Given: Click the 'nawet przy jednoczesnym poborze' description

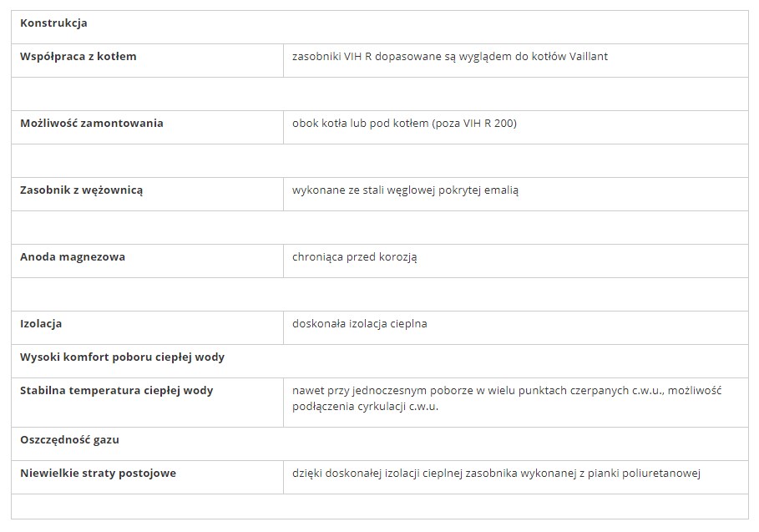Looking at the screenshot, I should pyautogui.click(x=506, y=391).
